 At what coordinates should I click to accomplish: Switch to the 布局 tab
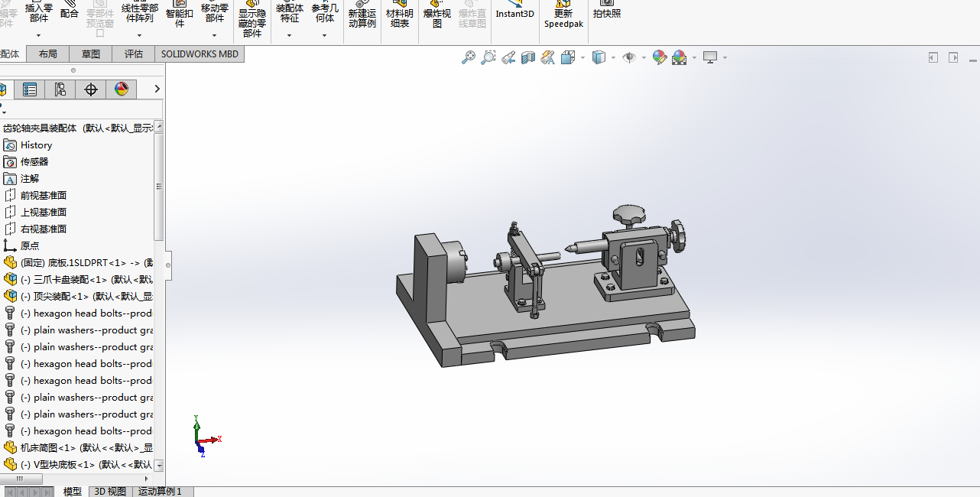click(x=47, y=54)
